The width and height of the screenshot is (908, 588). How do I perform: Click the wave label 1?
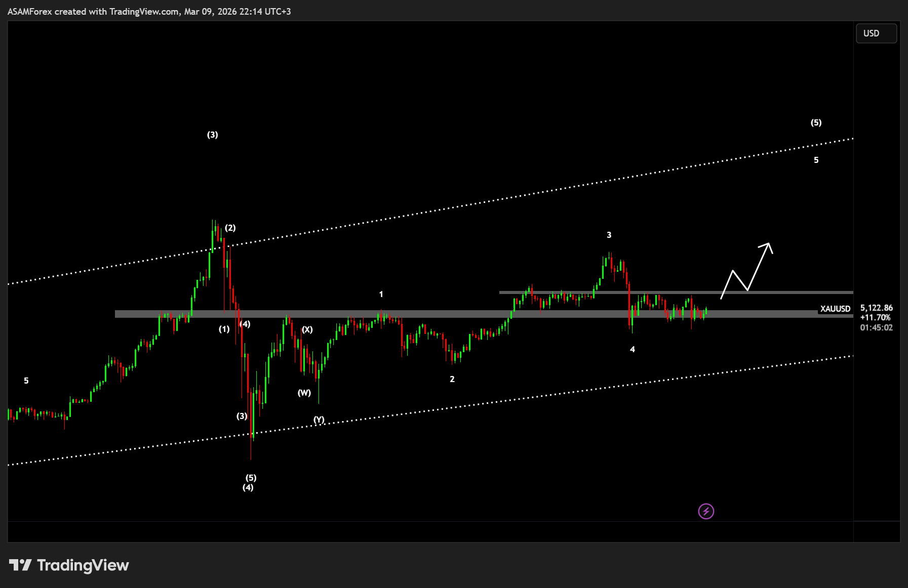point(381,294)
